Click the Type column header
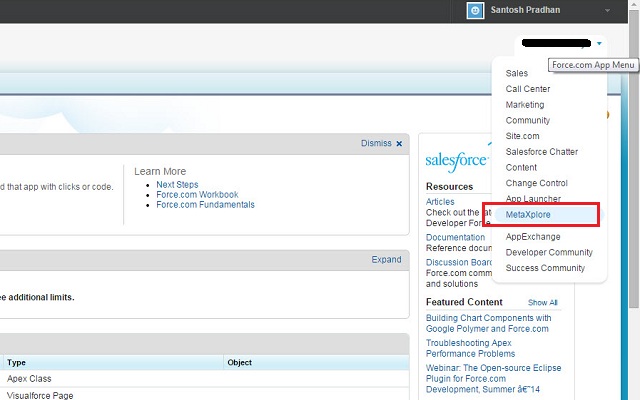The width and height of the screenshot is (640, 400). [x=16, y=362]
